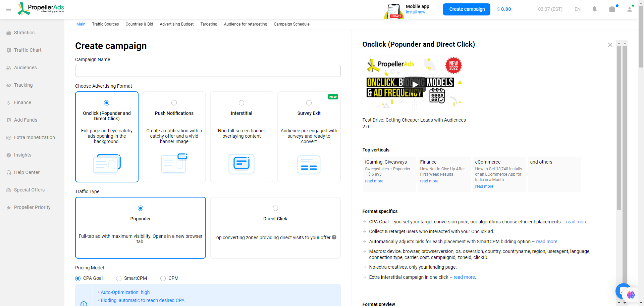Screen dimensions: 644x306
Task: Play the Onclick bidding models video
Action: tap(415, 85)
